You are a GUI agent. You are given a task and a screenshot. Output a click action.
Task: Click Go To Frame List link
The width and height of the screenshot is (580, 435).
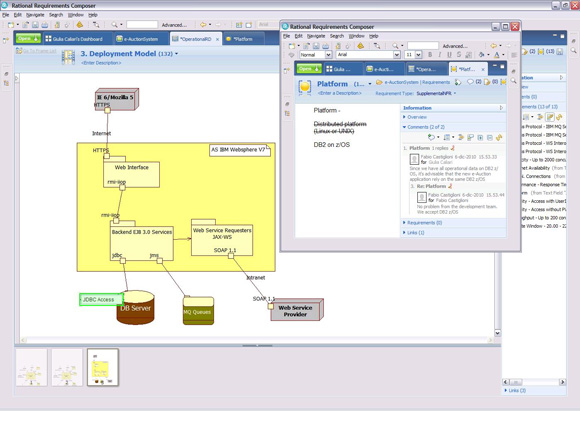(x=39, y=51)
